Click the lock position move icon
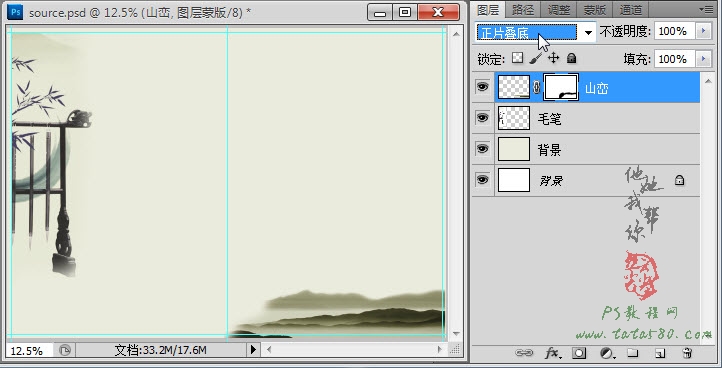722x368 pixels. 553,58
